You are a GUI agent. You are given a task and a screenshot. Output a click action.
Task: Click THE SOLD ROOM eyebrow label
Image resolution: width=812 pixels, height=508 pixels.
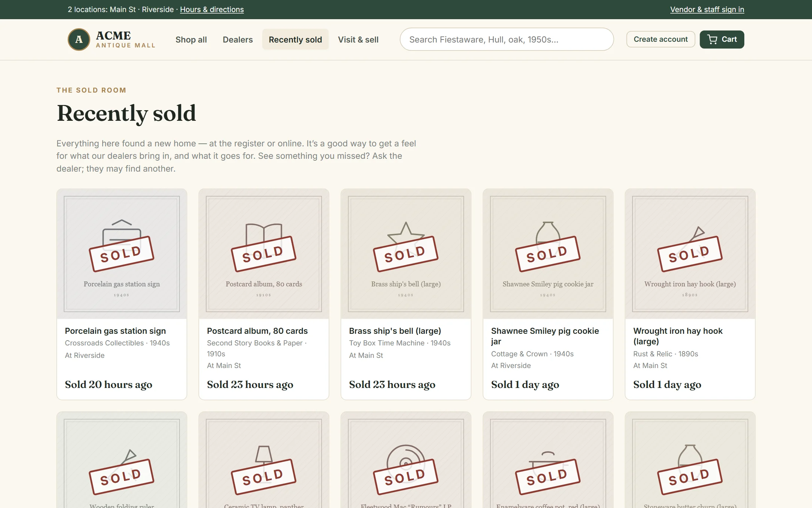pyautogui.click(x=91, y=90)
